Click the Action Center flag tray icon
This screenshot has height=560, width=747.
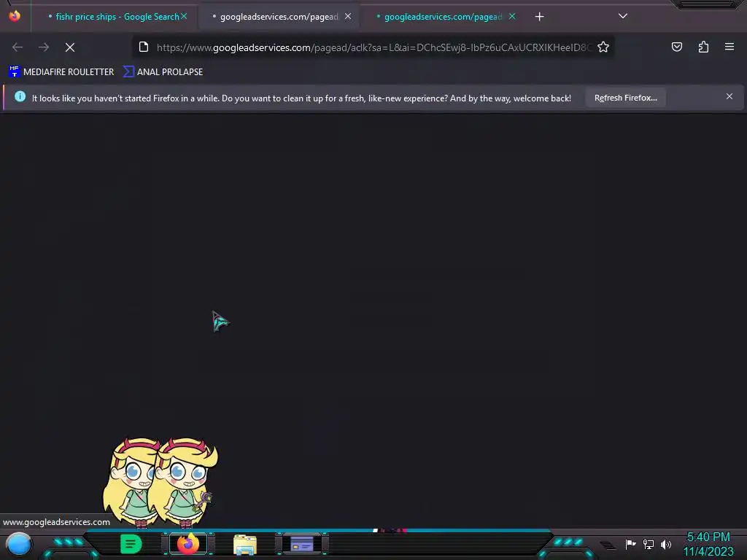click(630, 544)
